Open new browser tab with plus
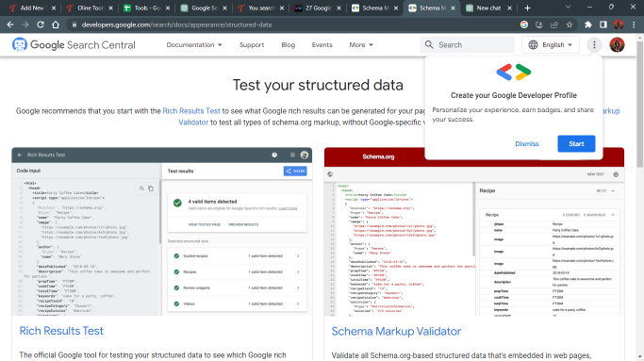The image size is (644, 361). point(527,8)
